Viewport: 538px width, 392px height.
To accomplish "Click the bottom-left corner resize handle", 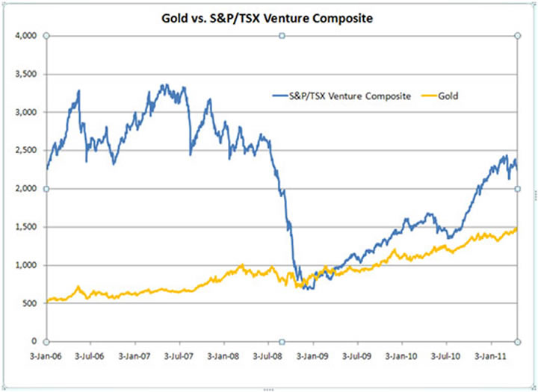I will (x=46, y=341).
